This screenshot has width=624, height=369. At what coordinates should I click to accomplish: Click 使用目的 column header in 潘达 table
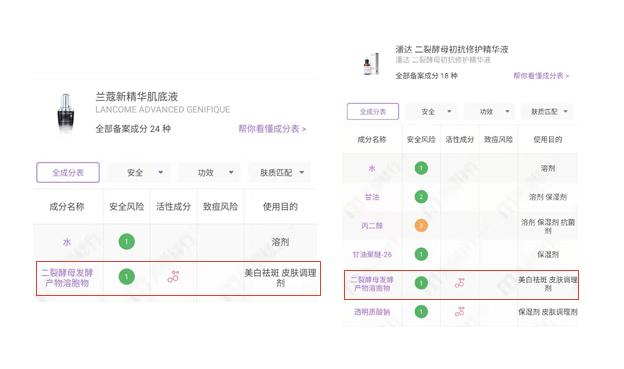point(548,140)
